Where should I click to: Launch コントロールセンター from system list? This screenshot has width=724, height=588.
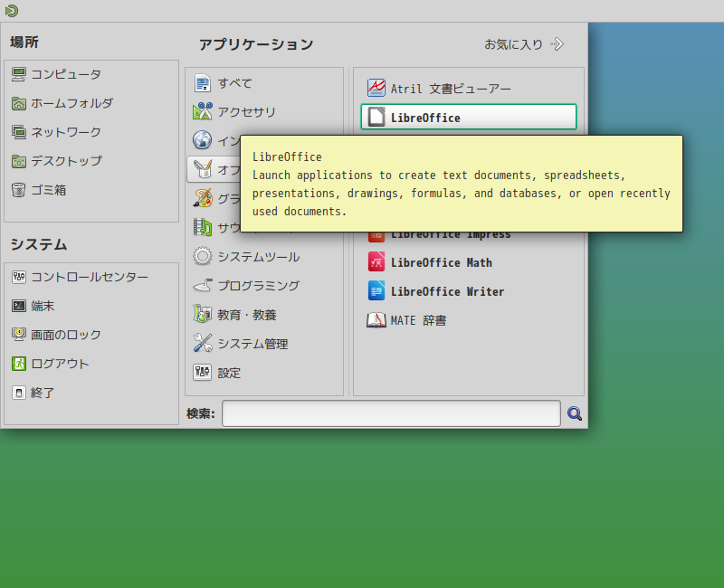click(80, 278)
